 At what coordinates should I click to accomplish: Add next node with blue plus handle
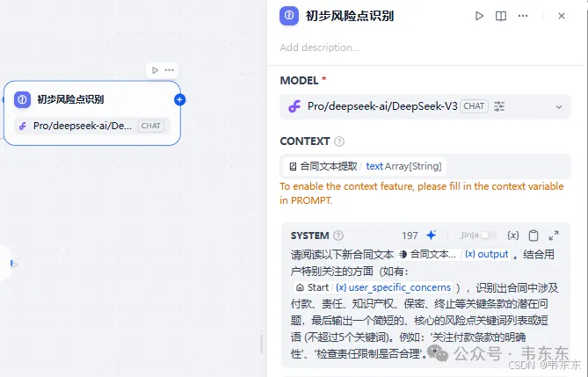[x=180, y=100]
